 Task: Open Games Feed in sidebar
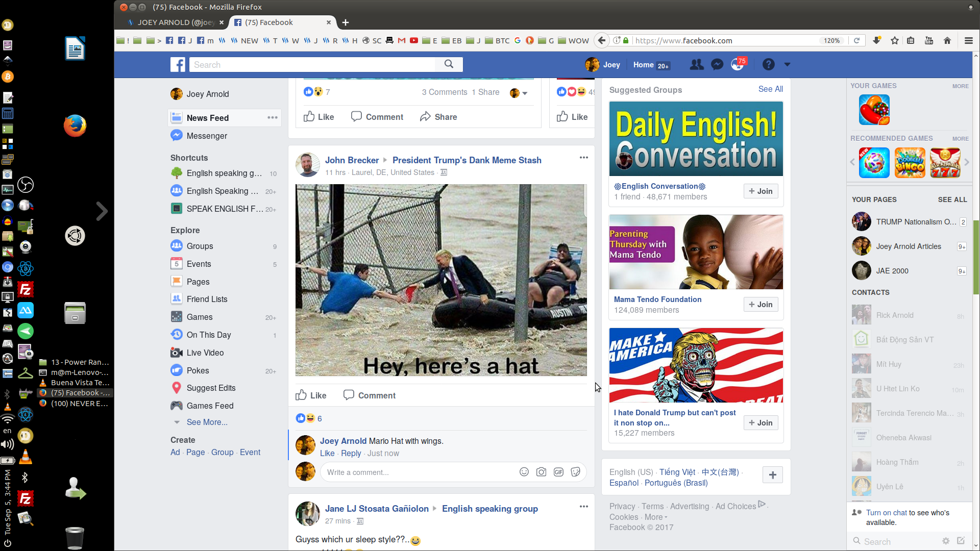tap(210, 406)
